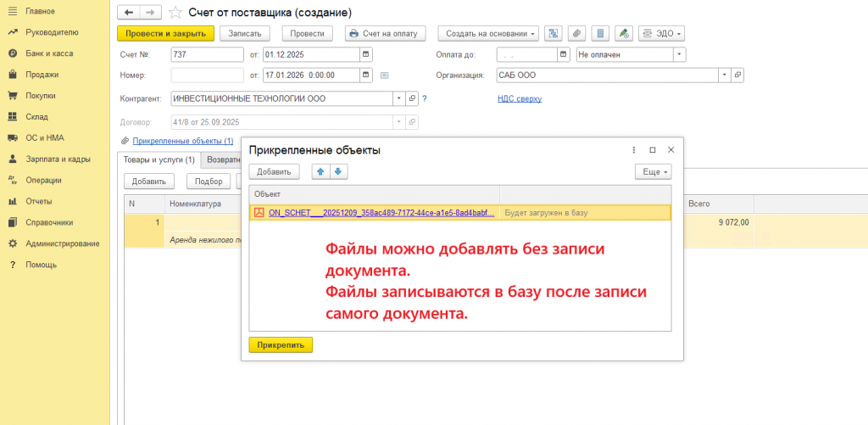Open the Еще menu in attachments dialog

pos(653,171)
